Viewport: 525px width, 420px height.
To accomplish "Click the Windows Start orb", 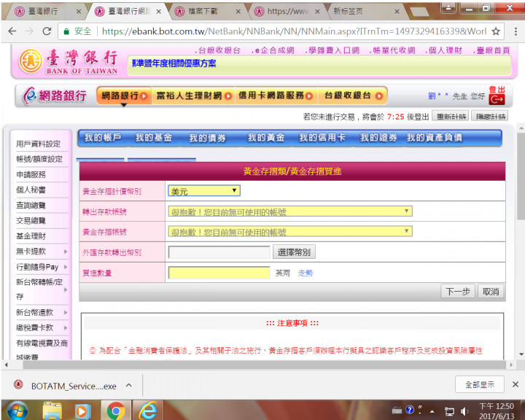I will coord(16,410).
